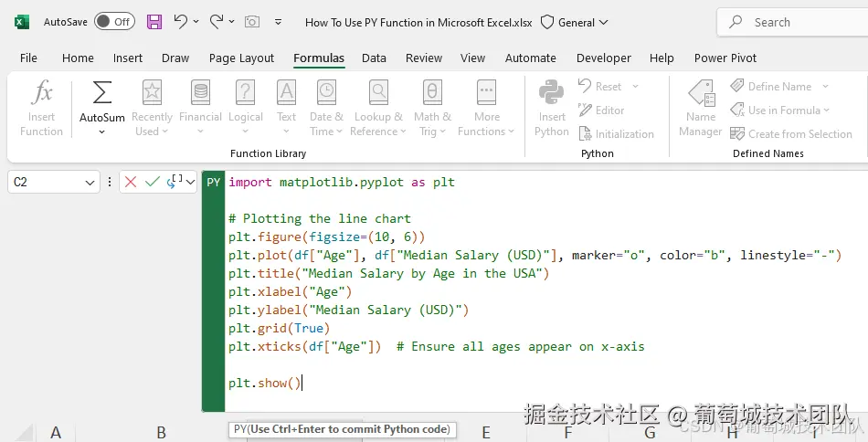Click the Python output type icon
The image size is (868, 442).
pyautogui.click(x=175, y=182)
